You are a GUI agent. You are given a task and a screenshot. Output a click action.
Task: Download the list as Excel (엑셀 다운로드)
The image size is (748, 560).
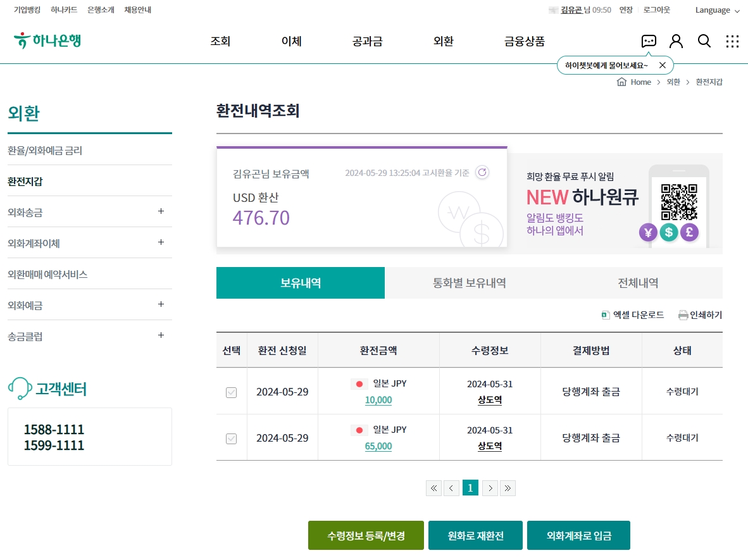point(632,314)
